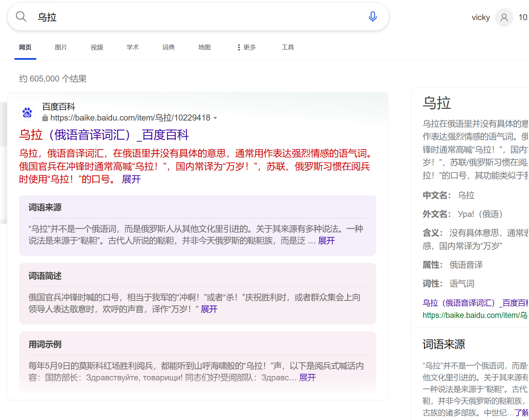529x420 pixels.
Task: Expand the 词语来源 section text
Action: (x=326, y=241)
